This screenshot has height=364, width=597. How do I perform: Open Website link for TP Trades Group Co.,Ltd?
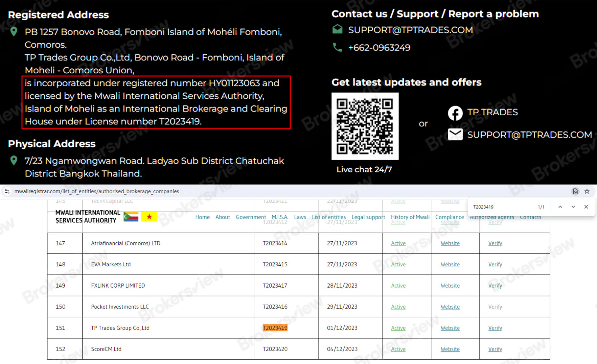coord(450,328)
